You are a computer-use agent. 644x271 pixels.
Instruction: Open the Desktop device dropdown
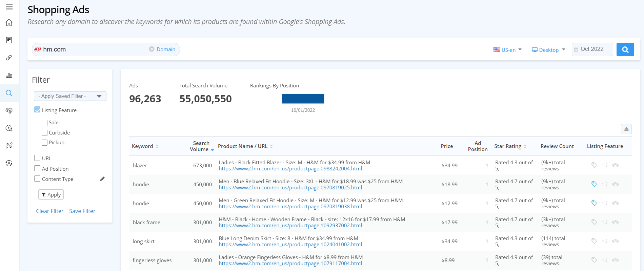[x=548, y=50]
